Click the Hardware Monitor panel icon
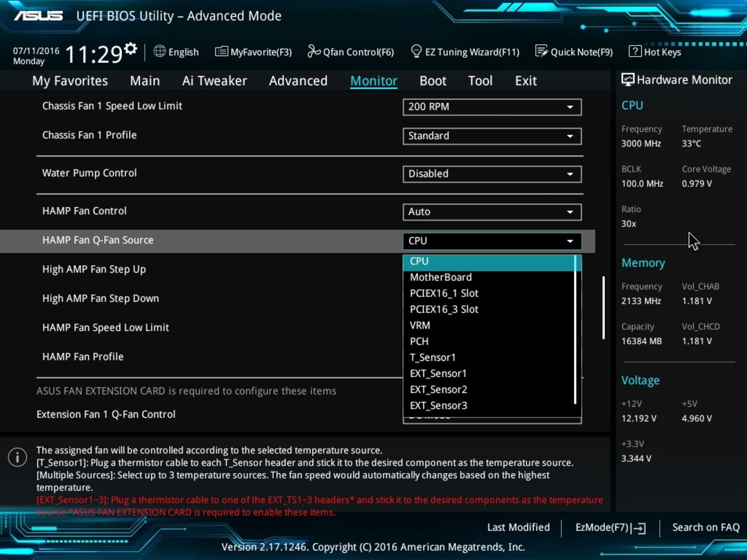 click(627, 80)
